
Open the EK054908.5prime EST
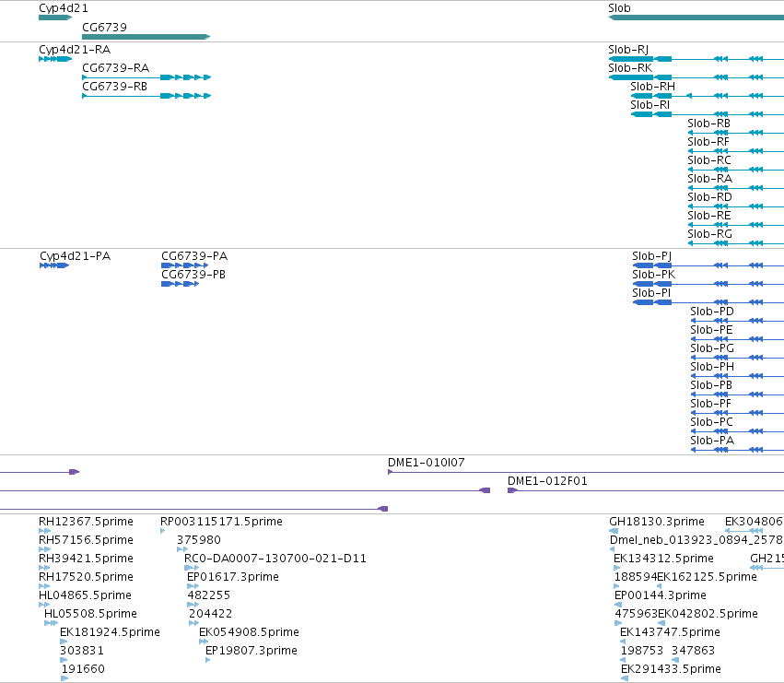click(x=204, y=642)
